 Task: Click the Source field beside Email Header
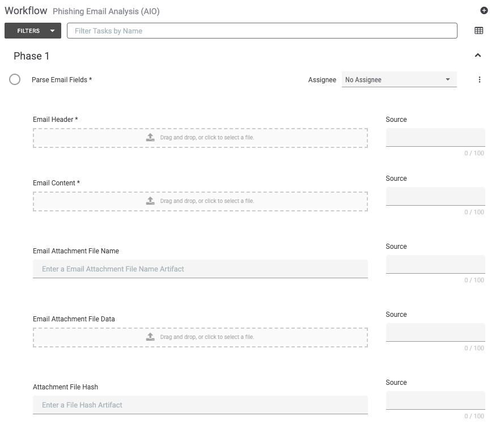click(435, 138)
